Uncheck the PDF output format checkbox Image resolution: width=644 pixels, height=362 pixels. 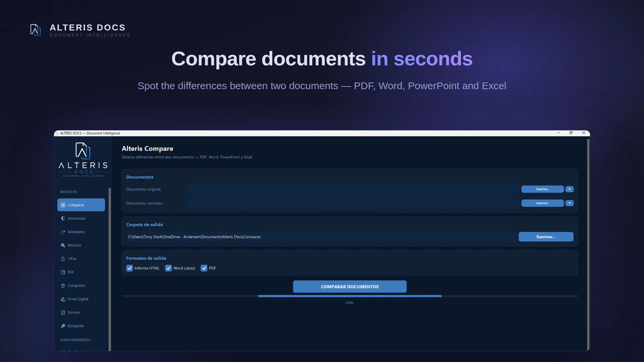coord(204,268)
